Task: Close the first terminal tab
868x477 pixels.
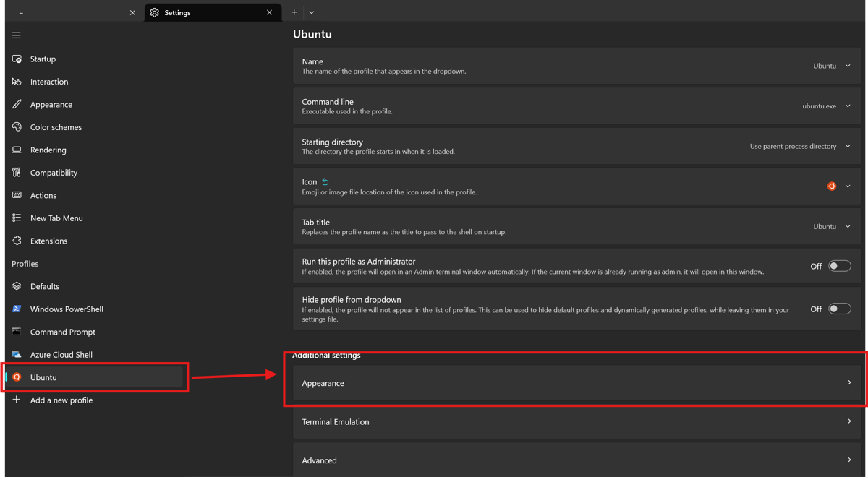Action: (x=132, y=12)
